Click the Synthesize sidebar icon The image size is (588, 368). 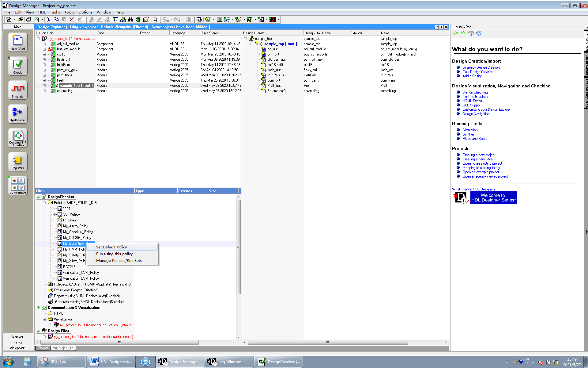tap(17, 113)
